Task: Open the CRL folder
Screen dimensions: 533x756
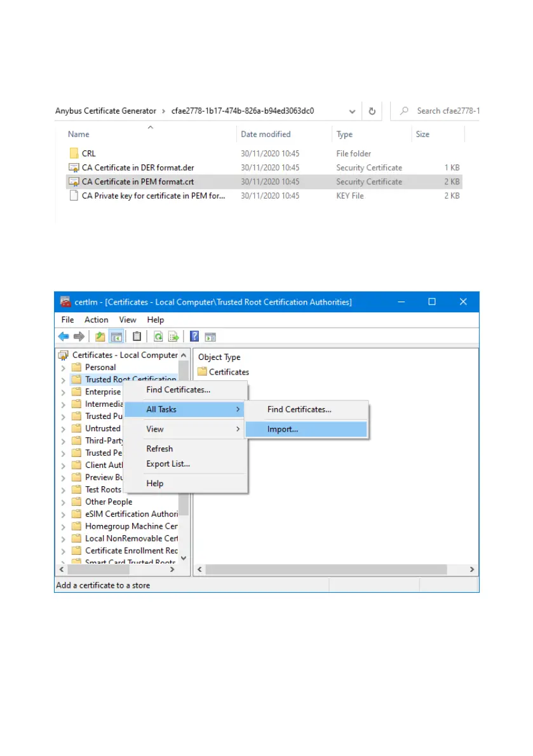Action: click(88, 154)
